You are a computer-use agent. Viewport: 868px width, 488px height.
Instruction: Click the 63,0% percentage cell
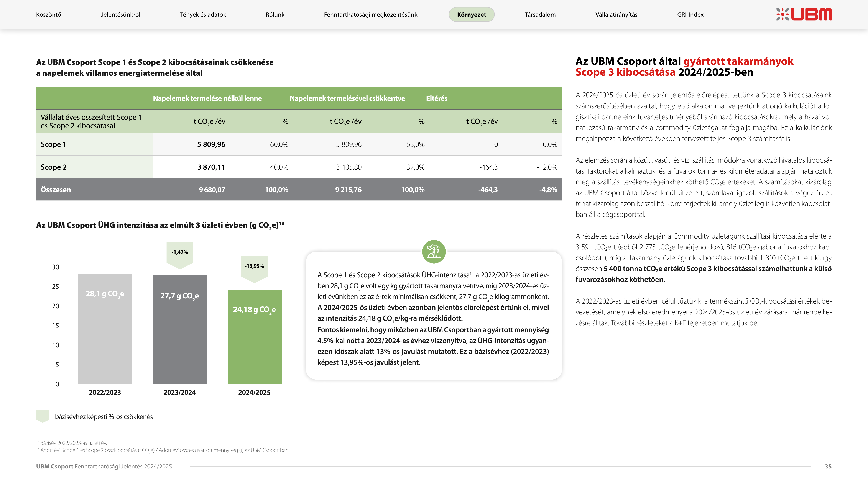tap(416, 144)
